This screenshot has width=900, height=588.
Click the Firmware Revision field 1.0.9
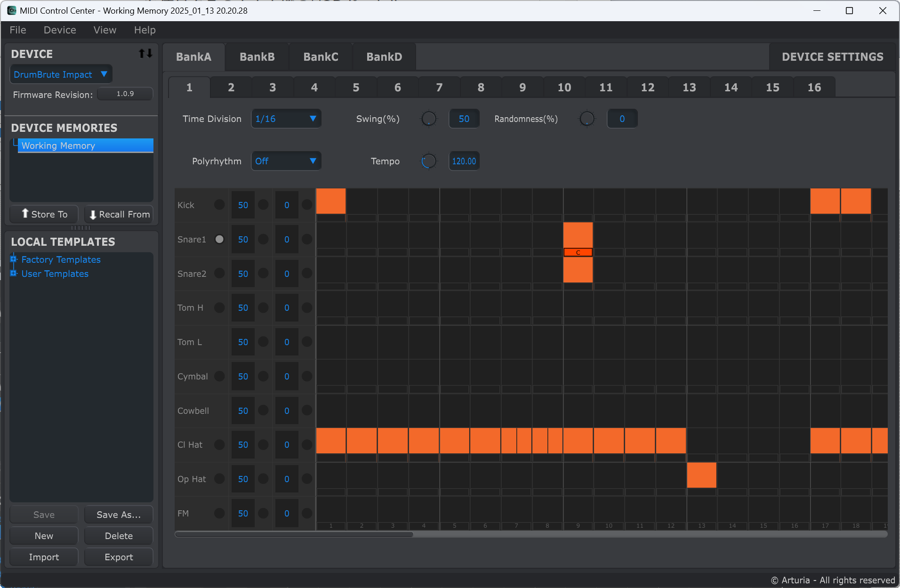pos(125,94)
